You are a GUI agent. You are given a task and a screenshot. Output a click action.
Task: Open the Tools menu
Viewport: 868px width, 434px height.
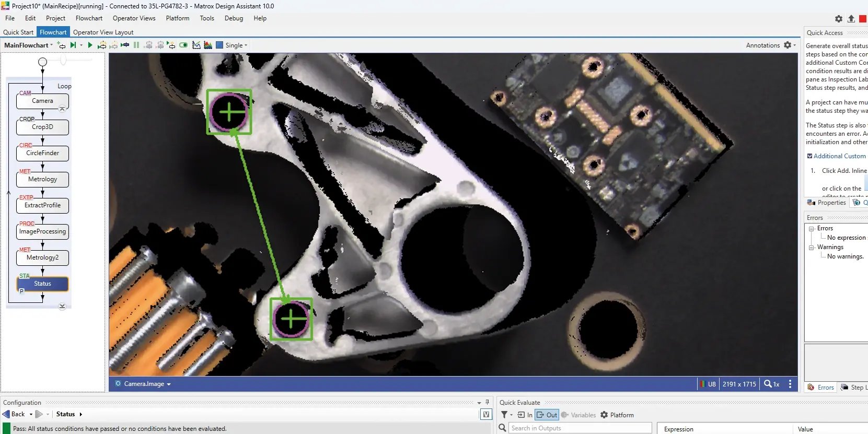tap(207, 18)
